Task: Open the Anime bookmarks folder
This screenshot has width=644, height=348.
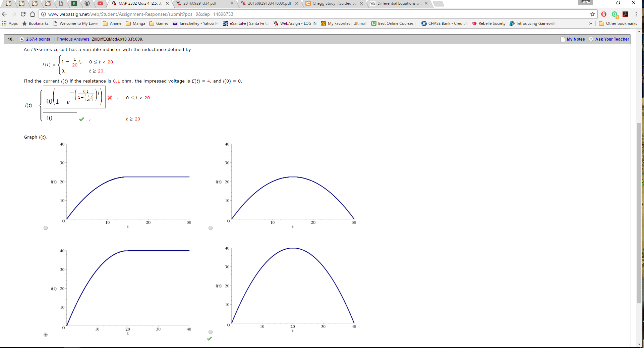Action: tap(112, 23)
